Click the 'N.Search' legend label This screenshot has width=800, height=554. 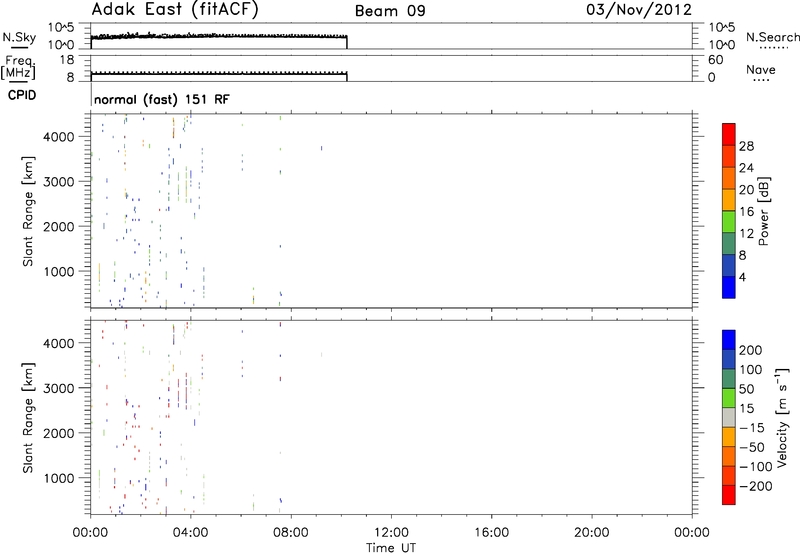coord(772,37)
